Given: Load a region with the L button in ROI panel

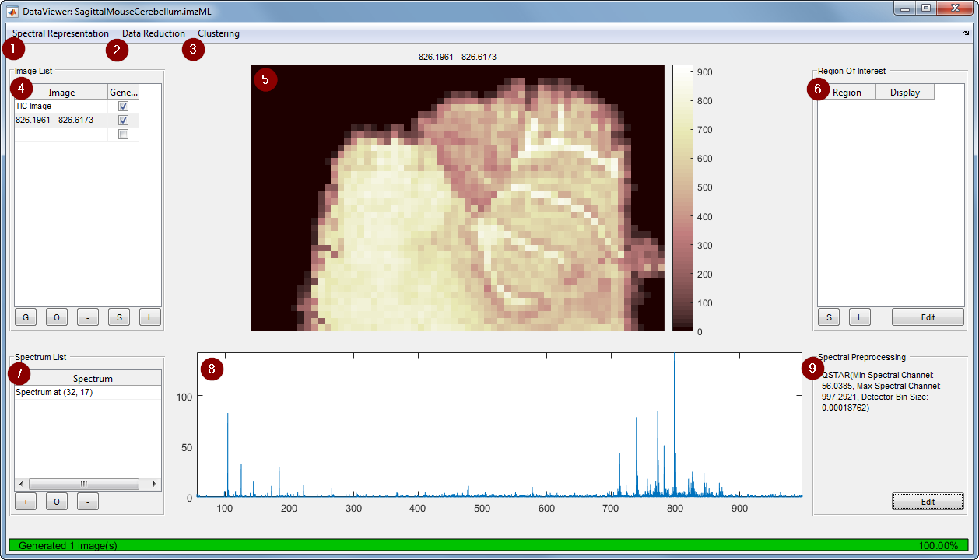Looking at the screenshot, I should (859, 317).
